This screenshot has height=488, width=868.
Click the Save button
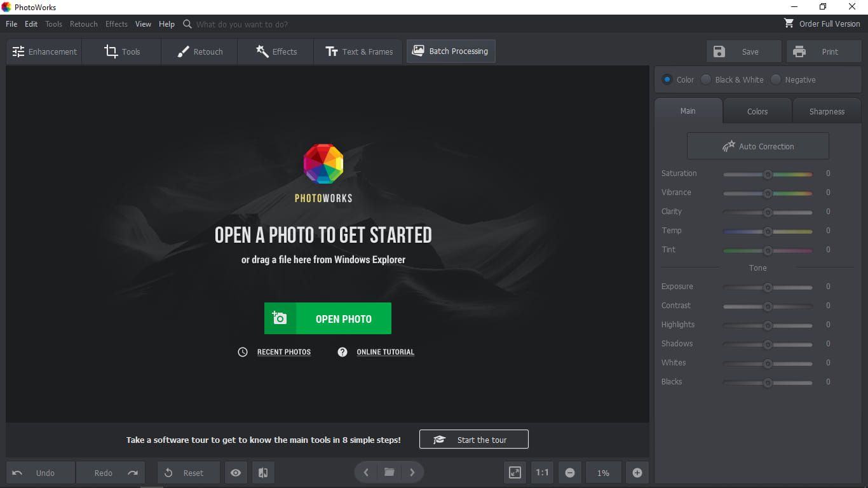[x=743, y=51]
